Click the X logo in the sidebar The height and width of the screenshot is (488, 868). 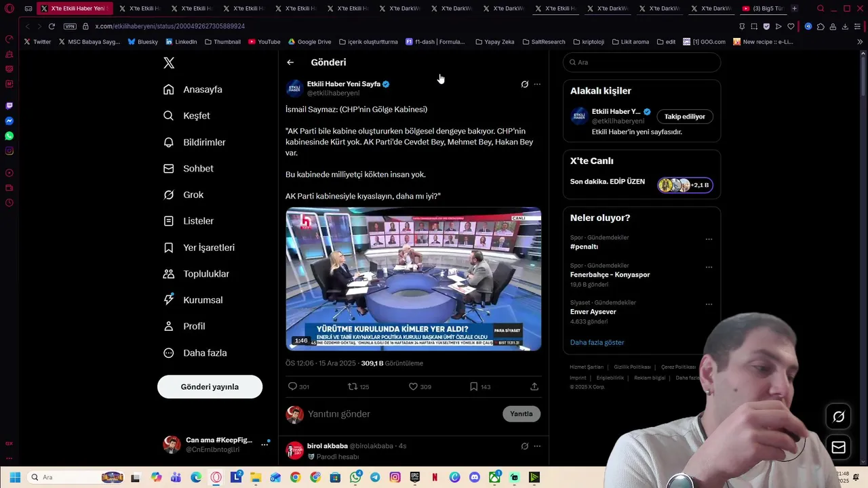tap(169, 63)
